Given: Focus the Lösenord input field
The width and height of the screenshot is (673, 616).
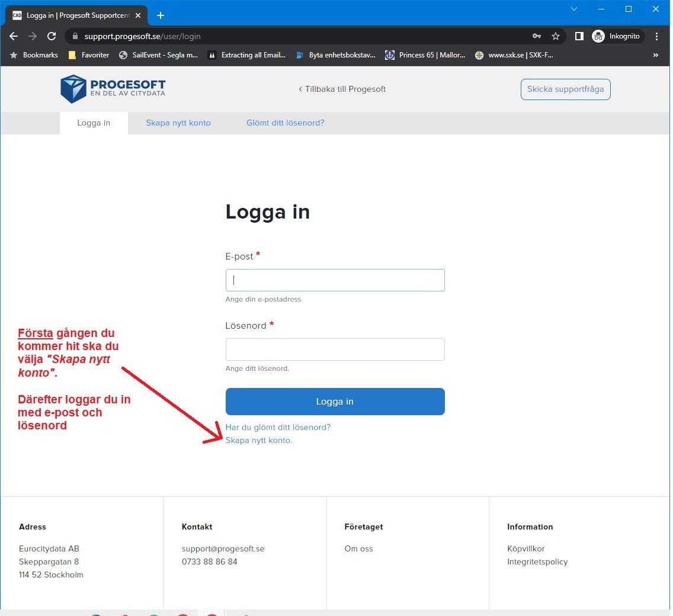Looking at the screenshot, I should [335, 349].
